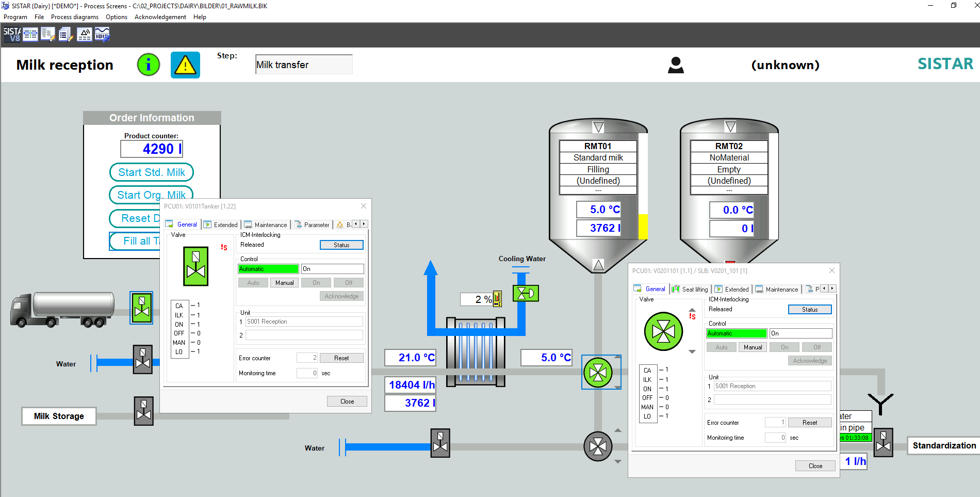Switch to the Seat lifting tab

click(690, 289)
